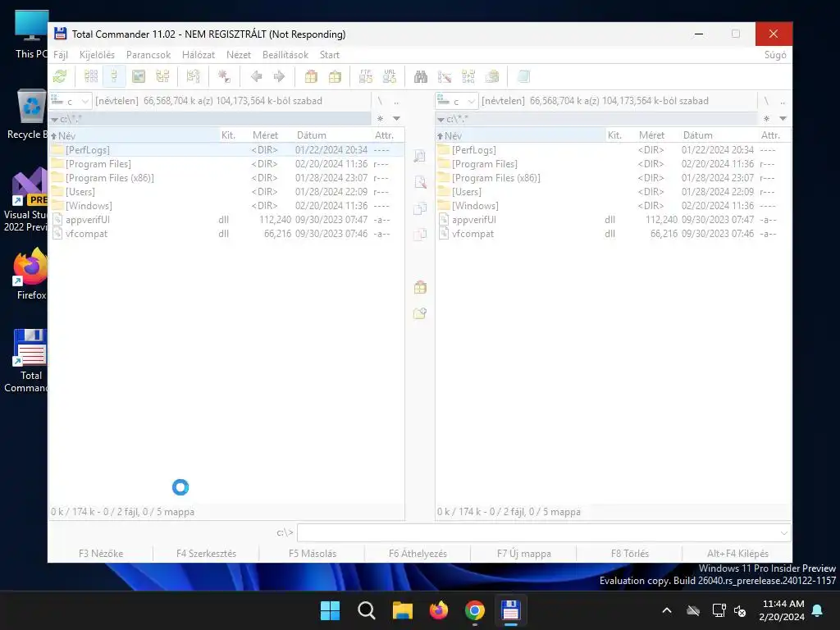
Task: Open File Explorer from the taskbar
Action: [x=402, y=610]
